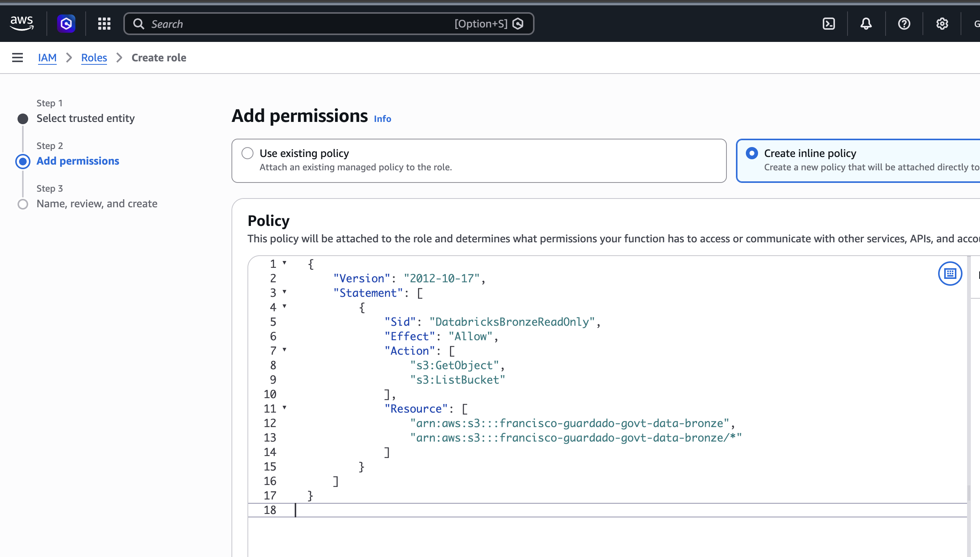Open the AWS home logo
The width and height of the screenshot is (980, 557).
(22, 24)
